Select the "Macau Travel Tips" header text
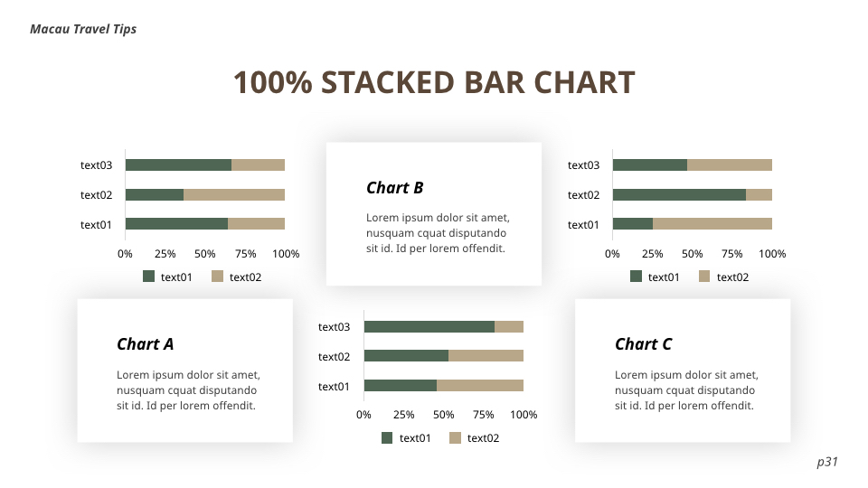 coord(83,29)
